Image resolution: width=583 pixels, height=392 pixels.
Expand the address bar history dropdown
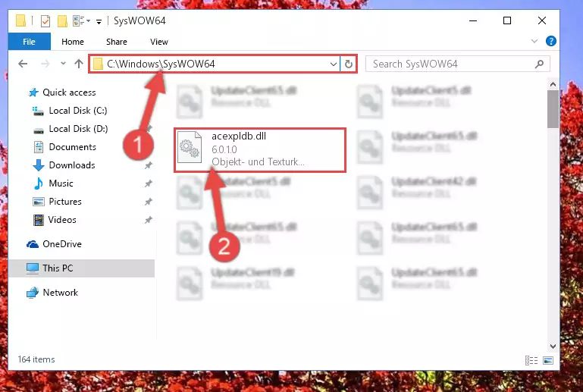333,64
